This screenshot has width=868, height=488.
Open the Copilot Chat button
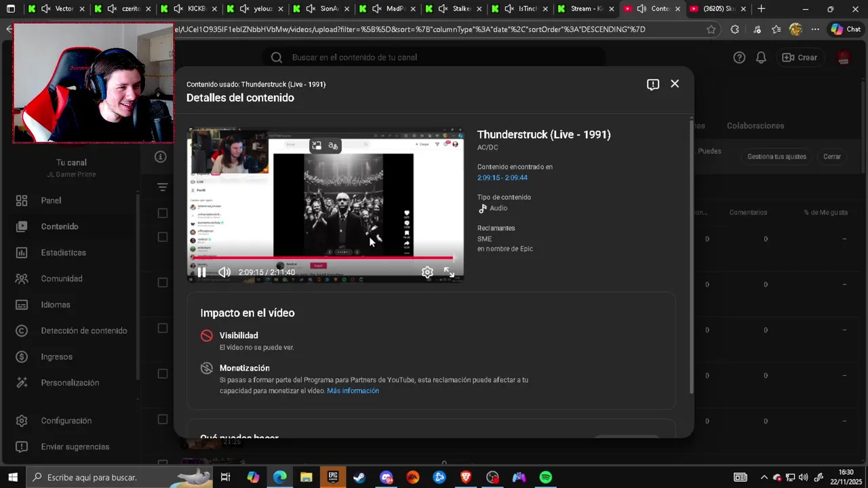pyautogui.click(x=846, y=29)
